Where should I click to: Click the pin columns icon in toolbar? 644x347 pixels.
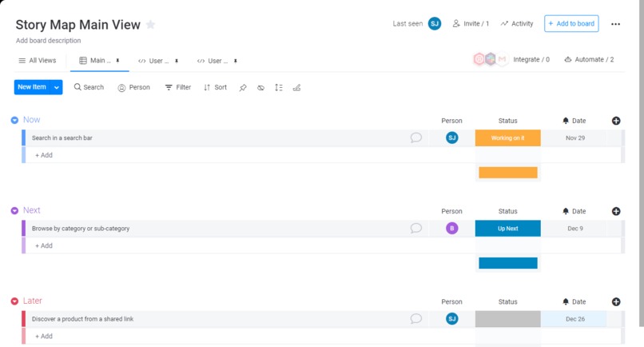pos(243,88)
